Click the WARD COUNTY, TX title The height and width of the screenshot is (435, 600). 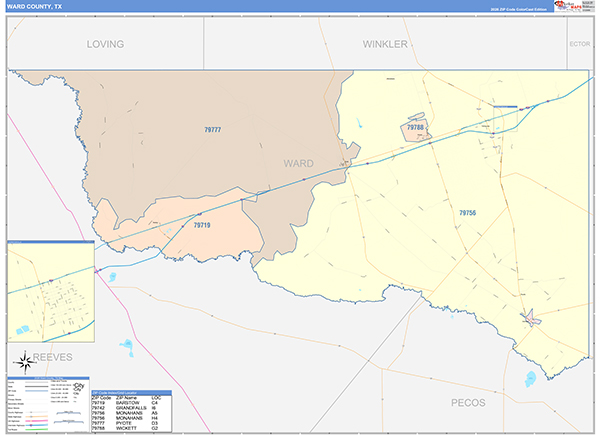[35, 6]
